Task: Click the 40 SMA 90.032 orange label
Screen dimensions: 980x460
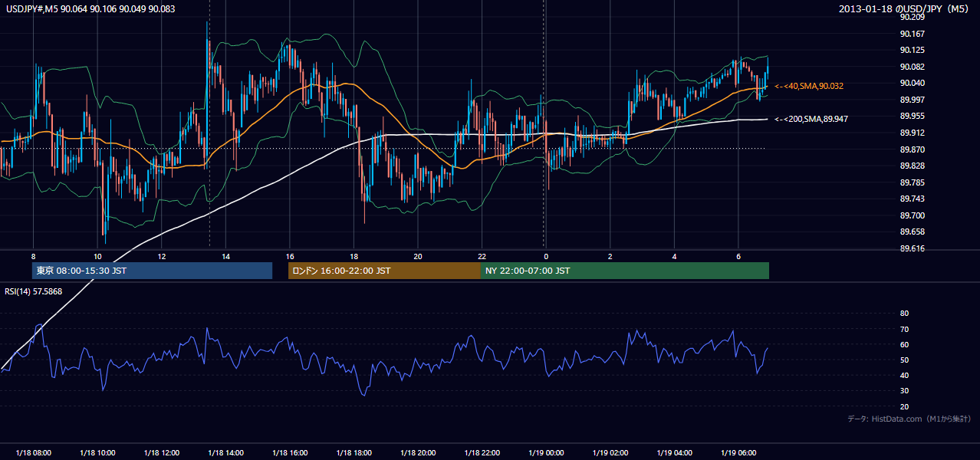Action: (x=809, y=87)
